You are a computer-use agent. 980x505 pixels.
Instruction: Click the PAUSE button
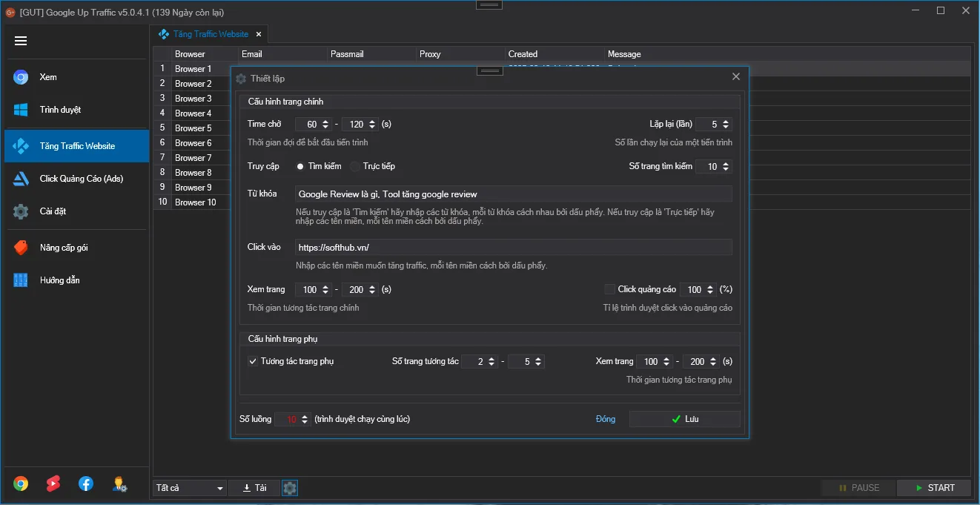[858, 488]
